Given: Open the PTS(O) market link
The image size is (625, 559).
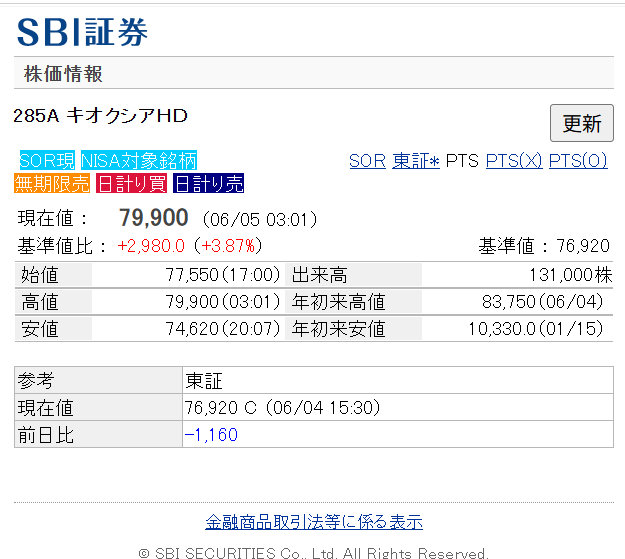Looking at the screenshot, I should point(578,161).
